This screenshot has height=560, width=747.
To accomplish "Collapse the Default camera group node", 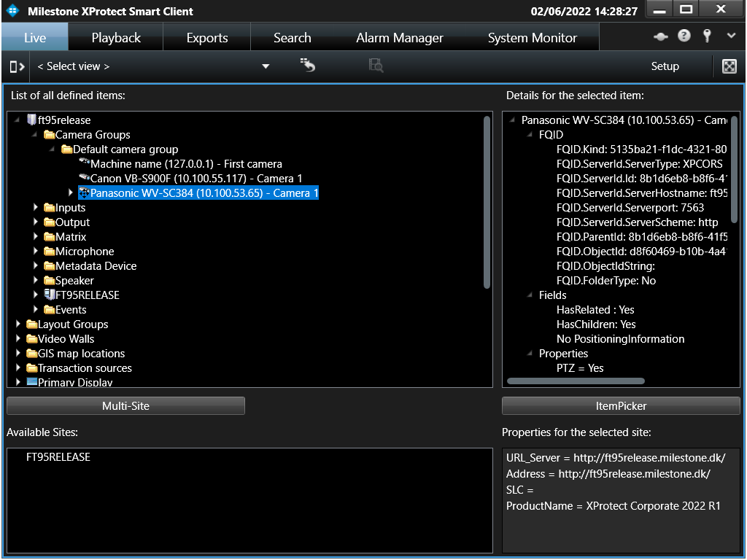I will click(53, 149).
